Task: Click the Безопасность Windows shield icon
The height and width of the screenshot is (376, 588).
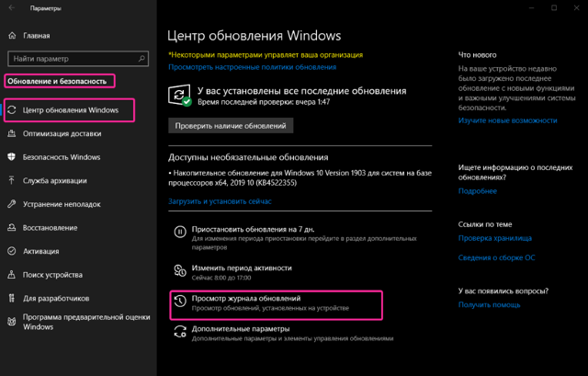Action: [12, 157]
